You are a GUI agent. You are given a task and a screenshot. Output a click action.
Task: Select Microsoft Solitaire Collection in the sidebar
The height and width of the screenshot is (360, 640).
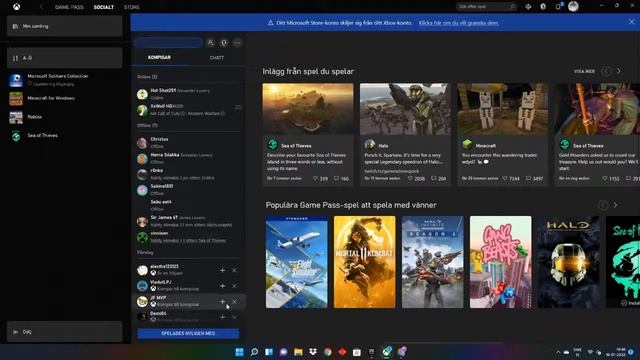point(64,80)
